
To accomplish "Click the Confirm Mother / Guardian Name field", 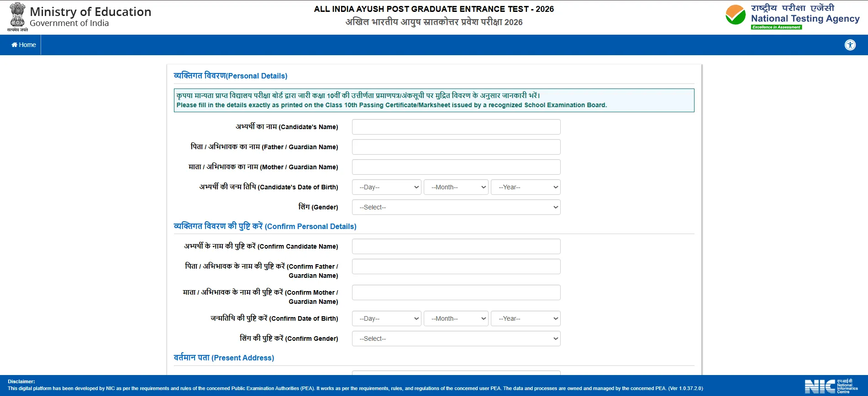I will click(x=456, y=292).
